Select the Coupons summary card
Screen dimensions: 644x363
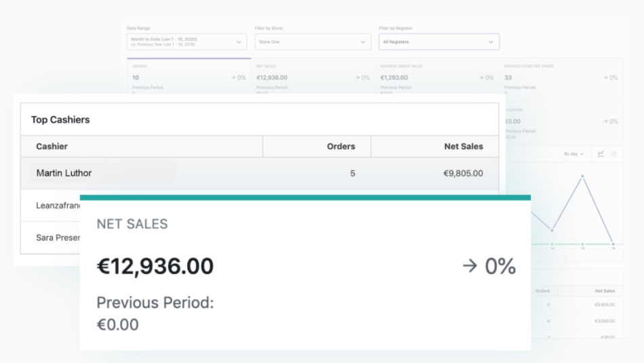click(564, 123)
